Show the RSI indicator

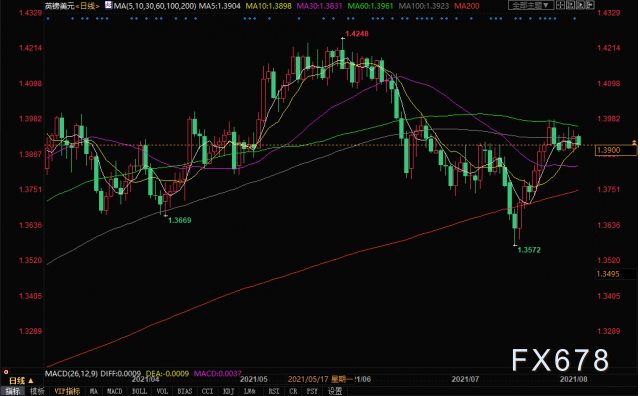(x=274, y=391)
